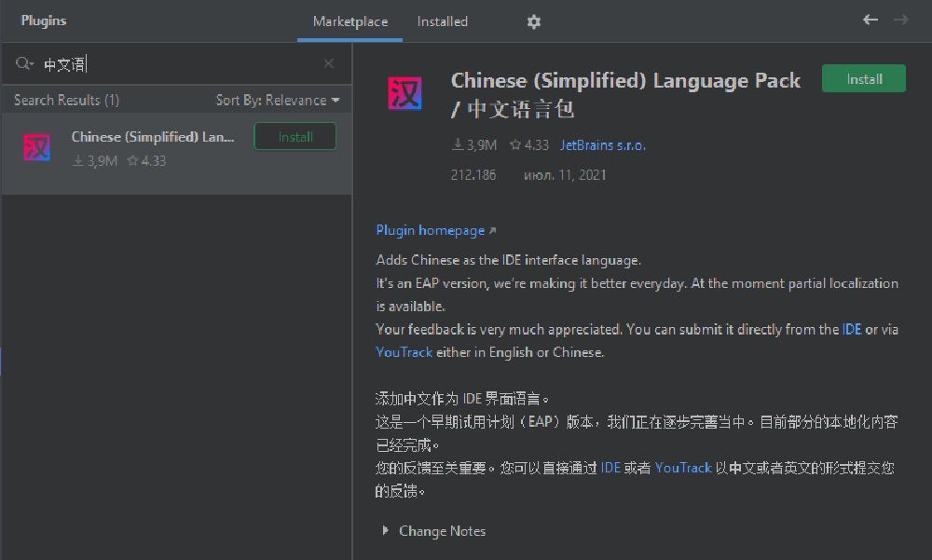Click the green Install button in details pane

pyautogui.click(x=864, y=79)
